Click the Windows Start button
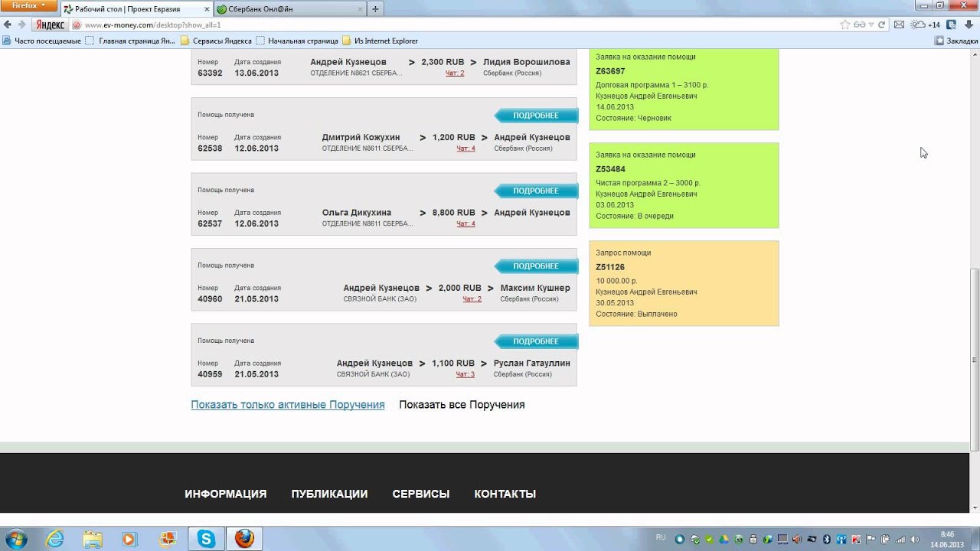 (16, 539)
